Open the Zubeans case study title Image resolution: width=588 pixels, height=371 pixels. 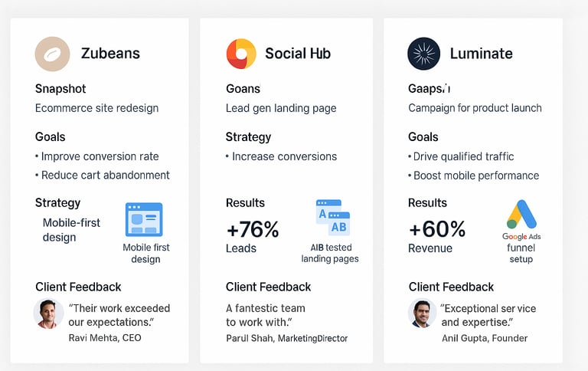110,54
